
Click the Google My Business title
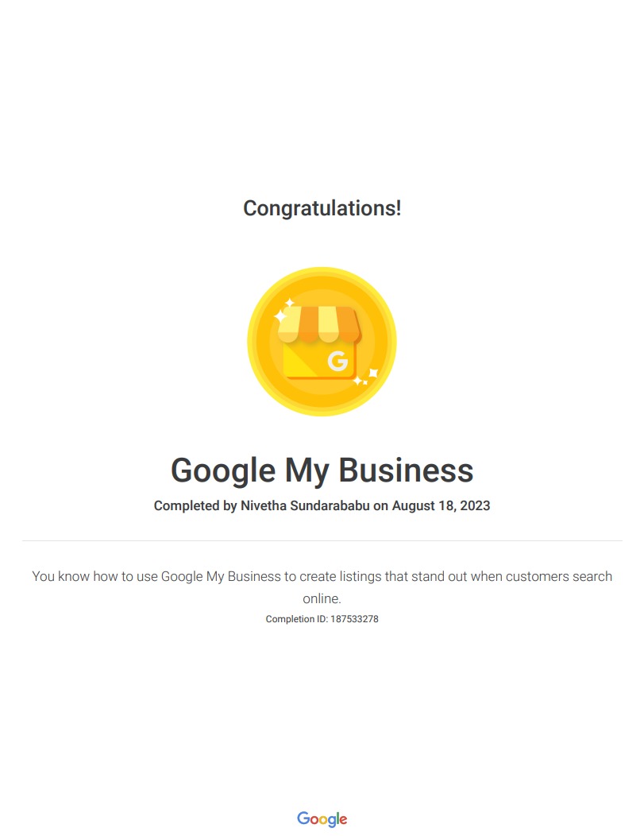pos(322,470)
